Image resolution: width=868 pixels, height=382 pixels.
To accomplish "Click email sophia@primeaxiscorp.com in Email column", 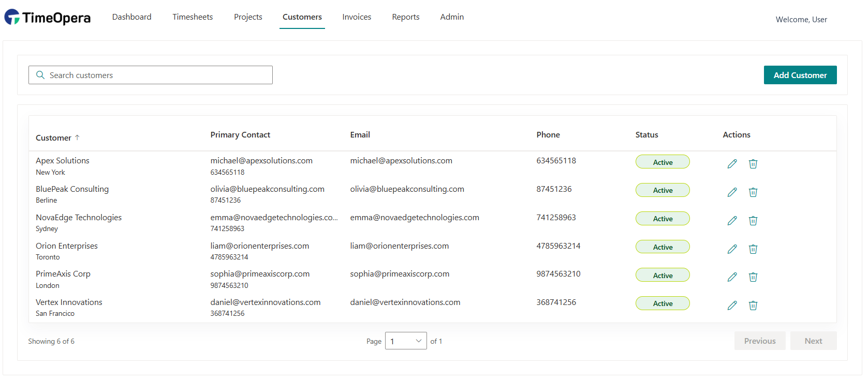I will 400,274.
